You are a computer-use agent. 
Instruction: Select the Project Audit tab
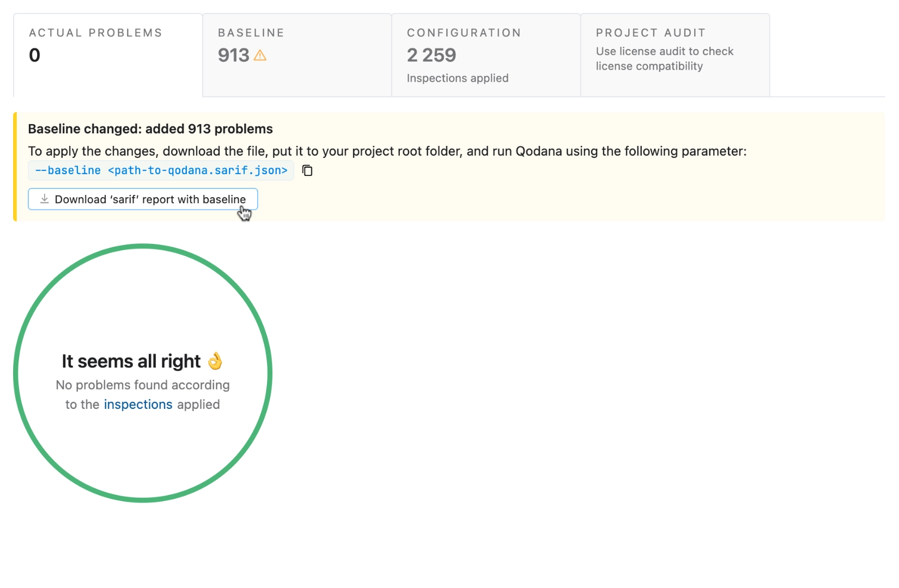[x=675, y=55]
